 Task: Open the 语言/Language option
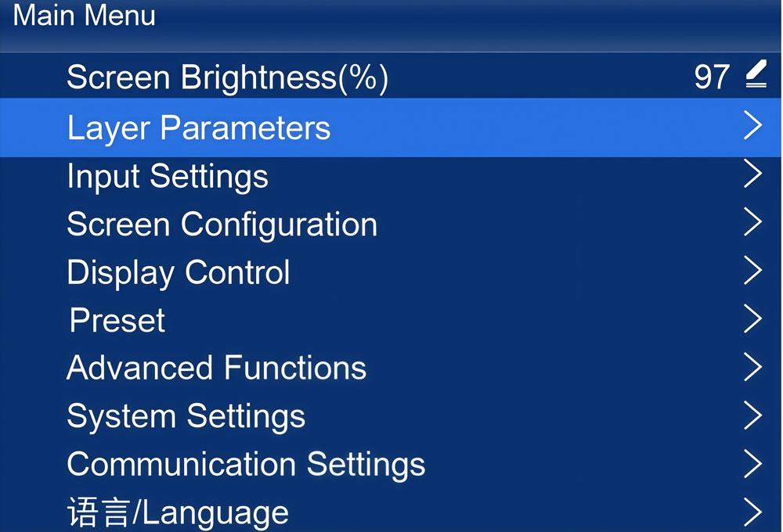[178, 513]
